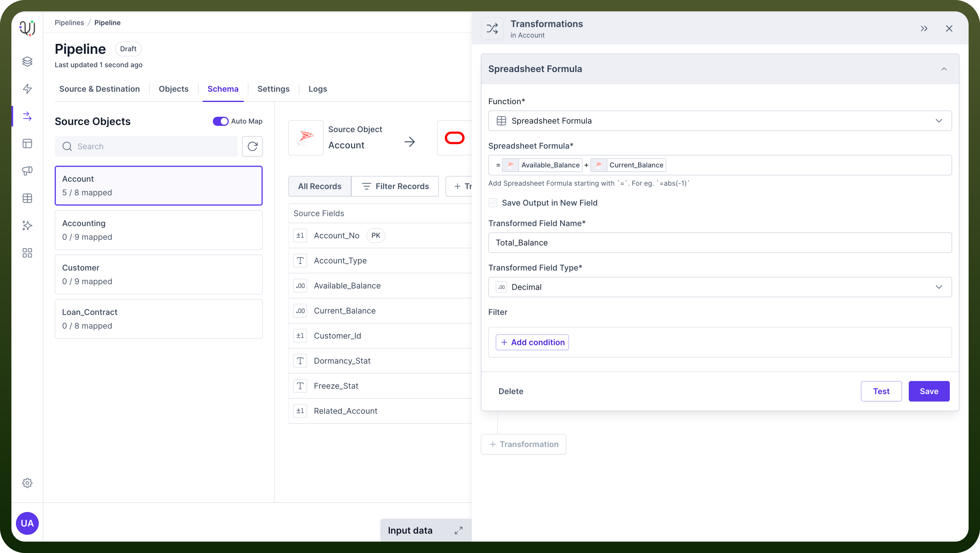The width and height of the screenshot is (980, 553).
Task: Click the Freeze_Stat source field
Action: [x=380, y=386]
